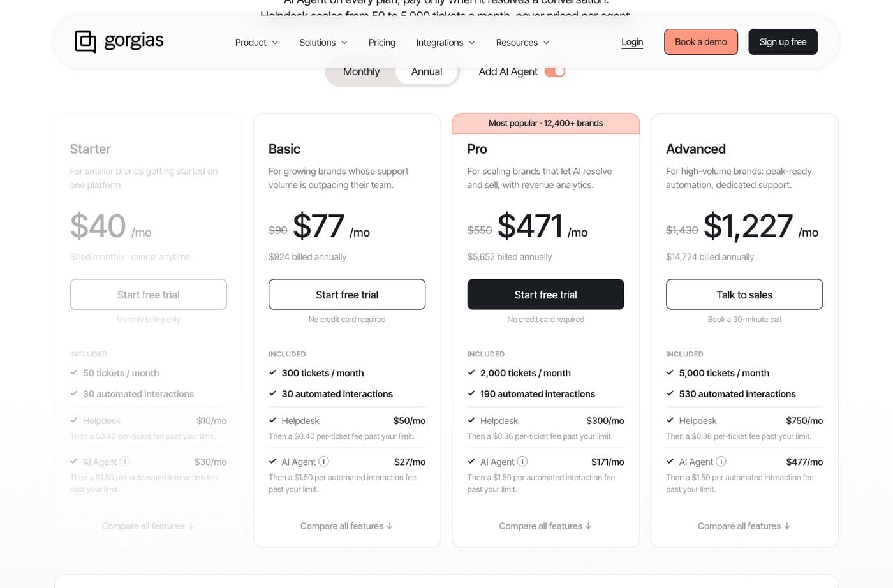Open info icon beside Basic AI Agent
Screen dimensions: 893x588
[x=323, y=461]
